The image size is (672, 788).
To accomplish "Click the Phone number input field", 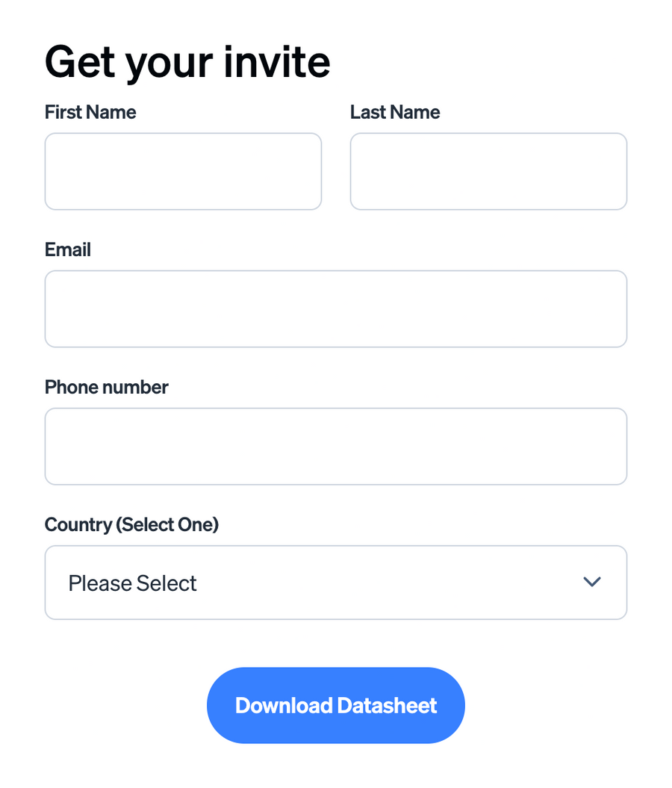I will pos(336,446).
